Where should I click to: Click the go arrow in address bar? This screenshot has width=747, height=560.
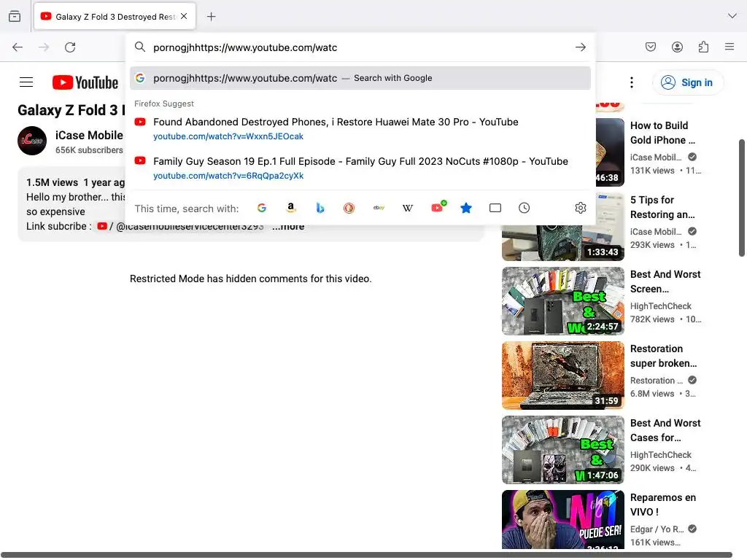580,47
